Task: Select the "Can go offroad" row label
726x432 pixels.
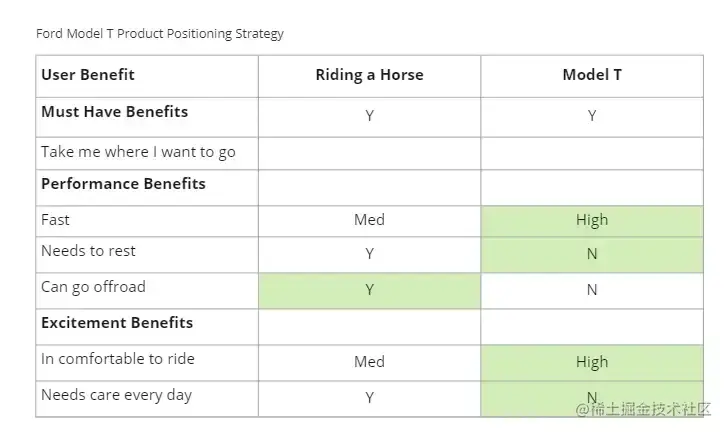Action: coord(93,287)
